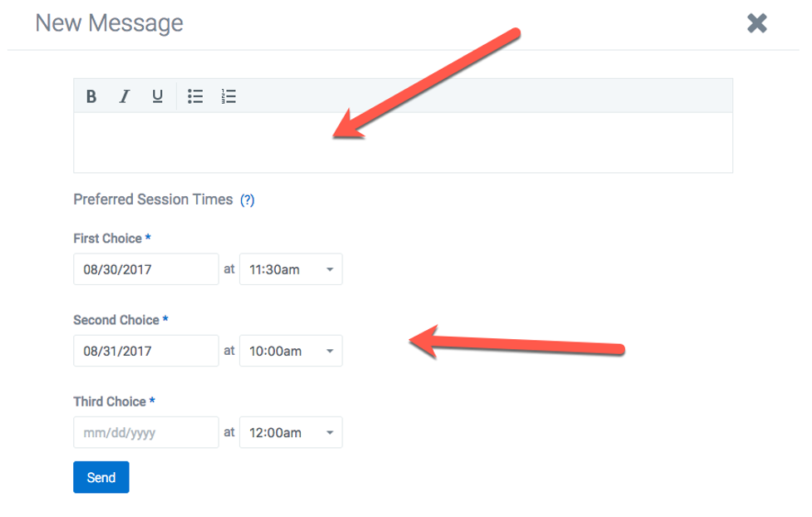This screenshot has width=812, height=517.
Task: Apply italic formatting to message text
Action: click(x=125, y=96)
